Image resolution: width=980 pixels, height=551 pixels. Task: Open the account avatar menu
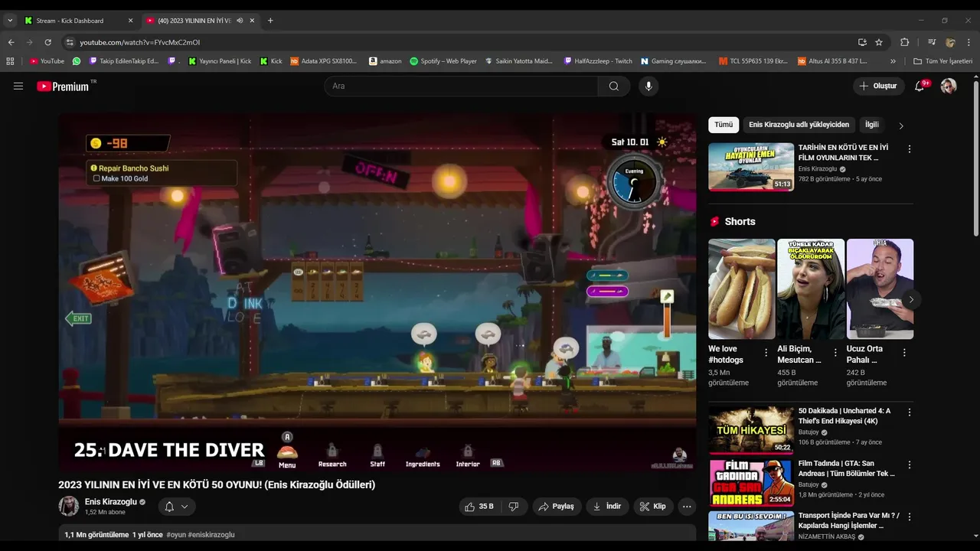pyautogui.click(x=949, y=86)
